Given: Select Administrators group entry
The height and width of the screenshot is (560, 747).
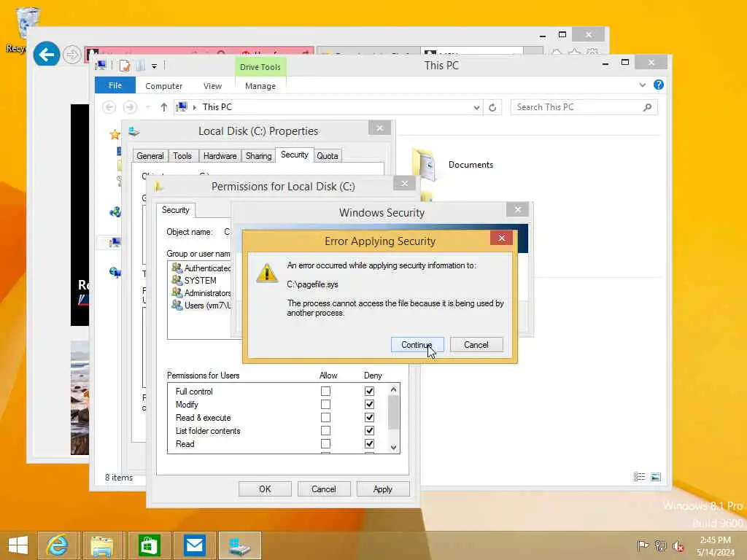Looking at the screenshot, I should tap(201, 293).
